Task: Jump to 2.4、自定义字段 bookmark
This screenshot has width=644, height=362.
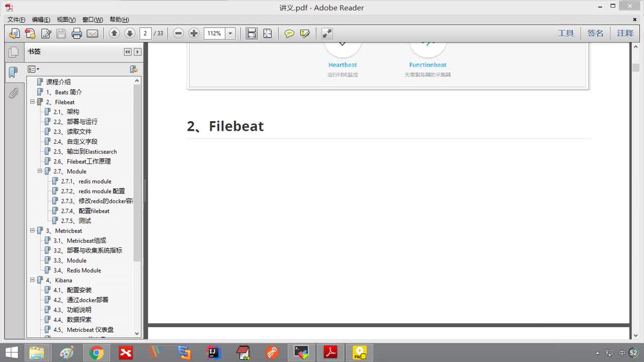Action: (75, 142)
